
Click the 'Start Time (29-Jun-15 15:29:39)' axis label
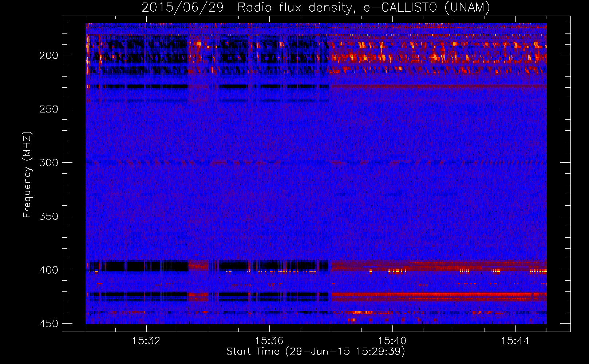point(316,352)
